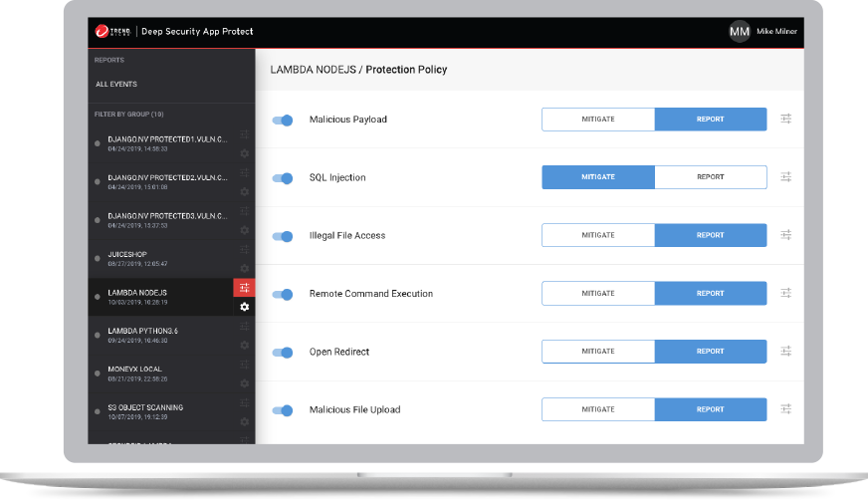Open settings gear for LAMBDA PYTHON3.6
The height and width of the screenshot is (500, 868).
coord(244,345)
